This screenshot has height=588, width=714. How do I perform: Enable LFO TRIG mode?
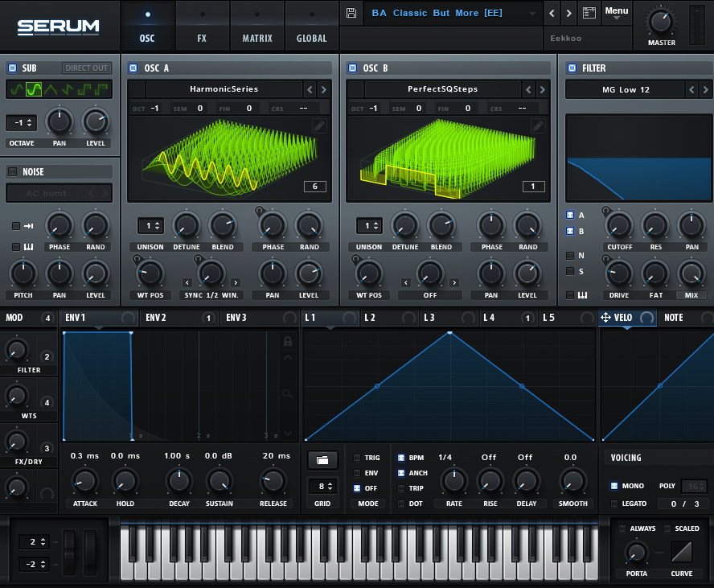pos(357,458)
